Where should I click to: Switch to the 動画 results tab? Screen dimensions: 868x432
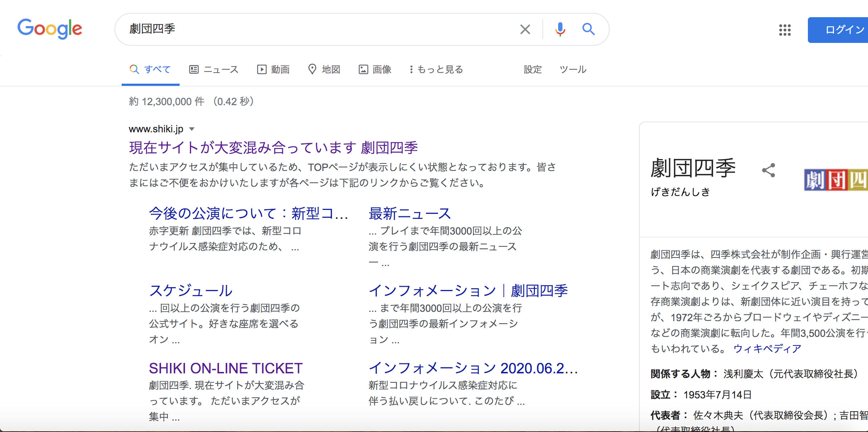(x=274, y=69)
